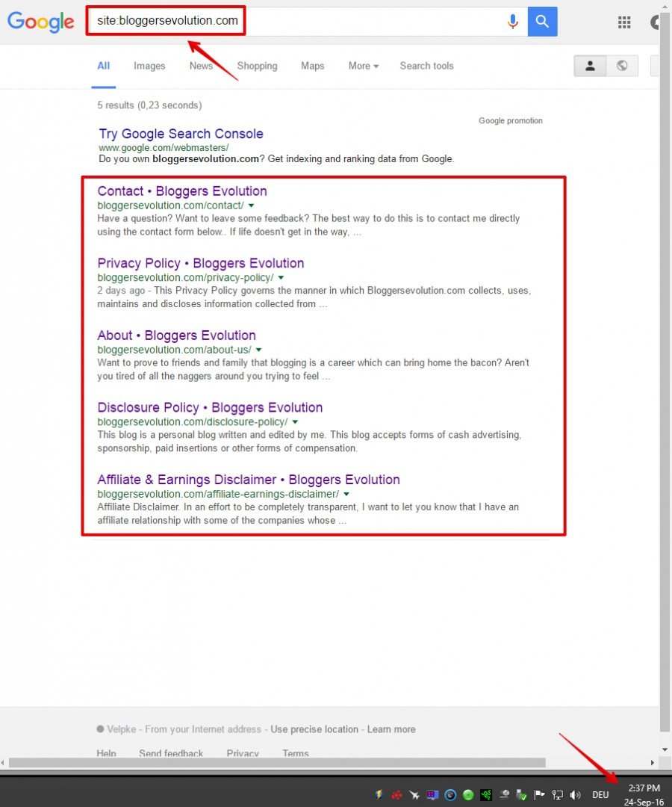
Task: Click Learn more about location
Action: coord(391,729)
